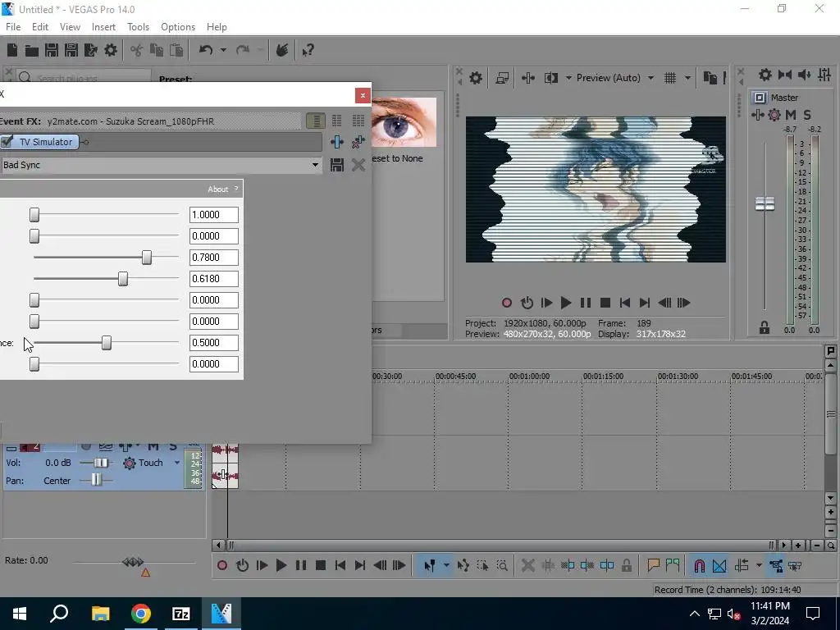Activate the What's This help pointer
This screenshot has width=840, height=630.
pyautogui.click(x=308, y=50)
